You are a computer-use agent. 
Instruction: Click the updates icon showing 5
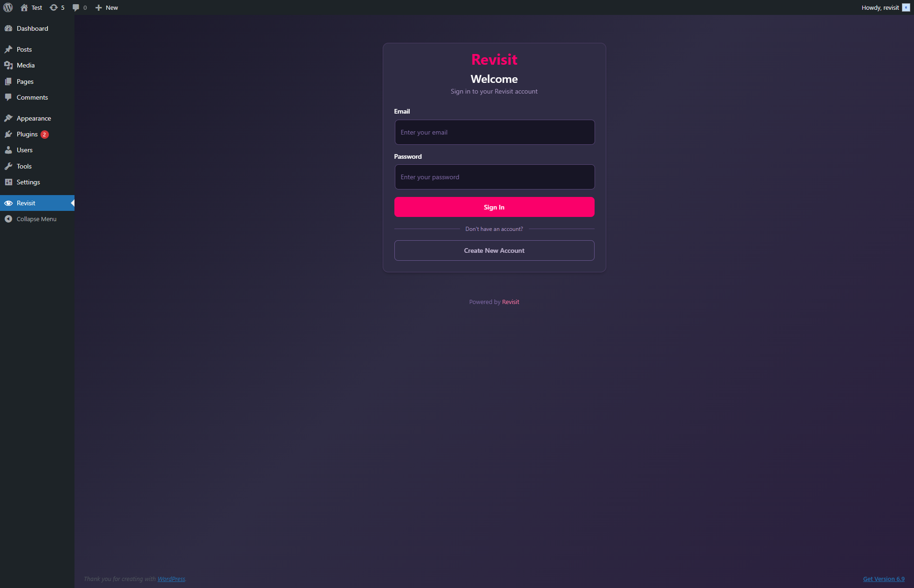pyautogui.click(x=54, y=7)
